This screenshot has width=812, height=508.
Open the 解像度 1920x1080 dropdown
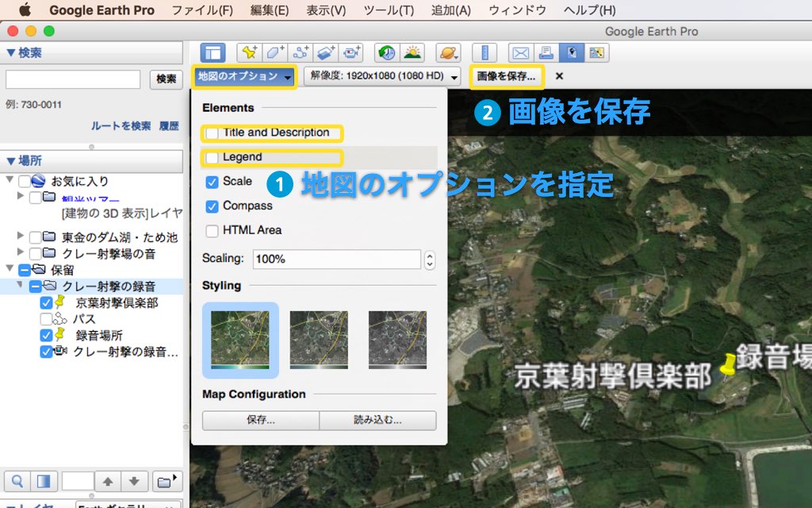[x=382, y=76]
